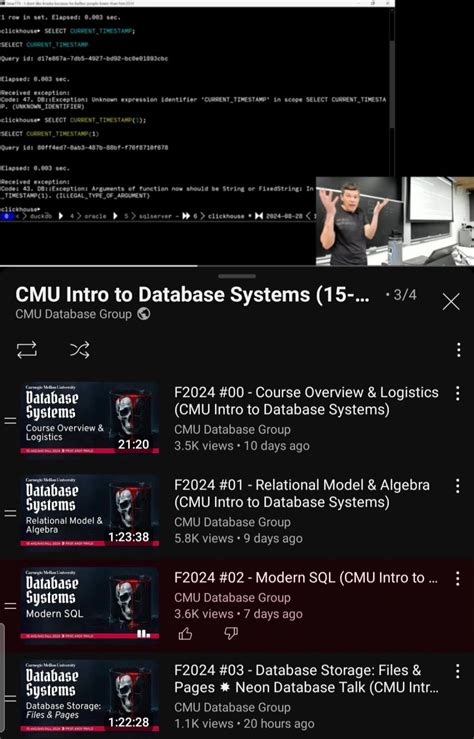Viewport: 474px width, 739px height.
Task: Open CMU Database Group playlist owner link
Action: tap(74, 314)
